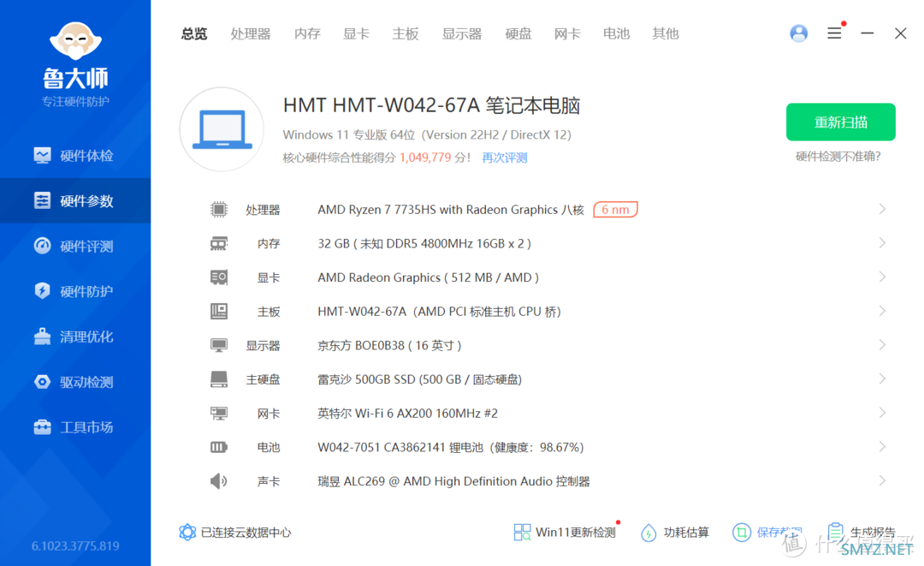Viewport: 924px width, 566px height.
Task: Click the title HMT HMT-W042-67A 笔记本电脑
Action: pos(431,105)
